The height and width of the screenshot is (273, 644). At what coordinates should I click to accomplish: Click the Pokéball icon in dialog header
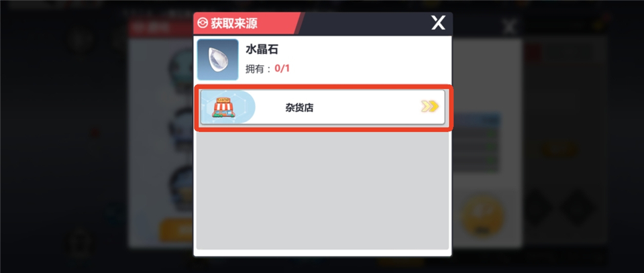coord(203,23)
